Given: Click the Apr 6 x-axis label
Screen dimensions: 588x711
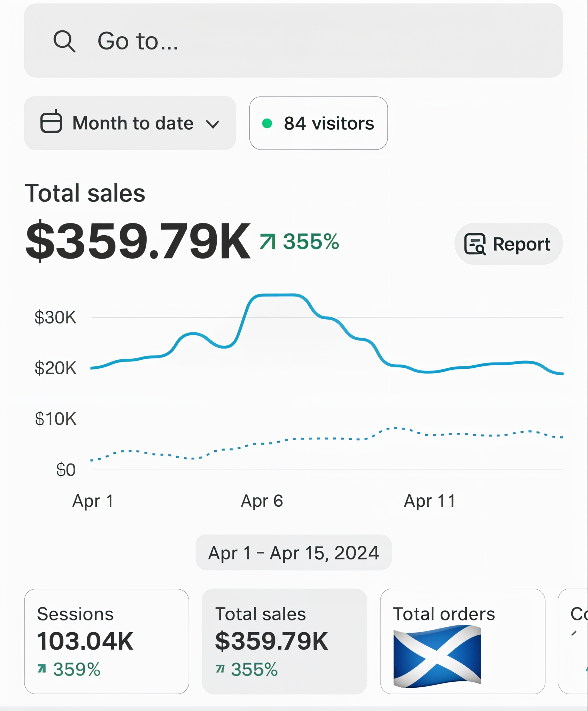Looking at the screenshot, I should pyautogui.click(x=262, y=501).
